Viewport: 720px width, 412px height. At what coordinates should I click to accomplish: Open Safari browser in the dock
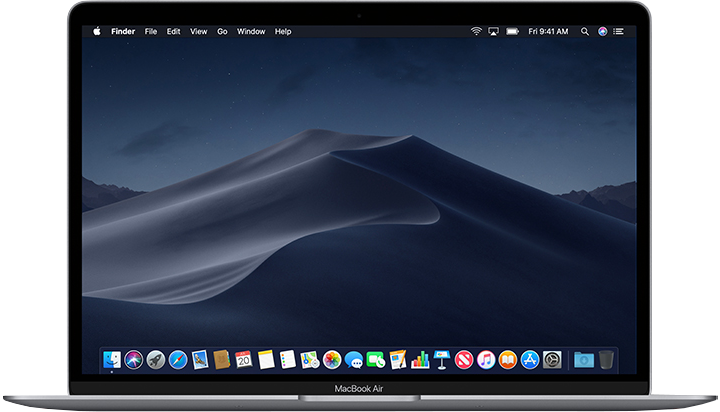[178, 359]
